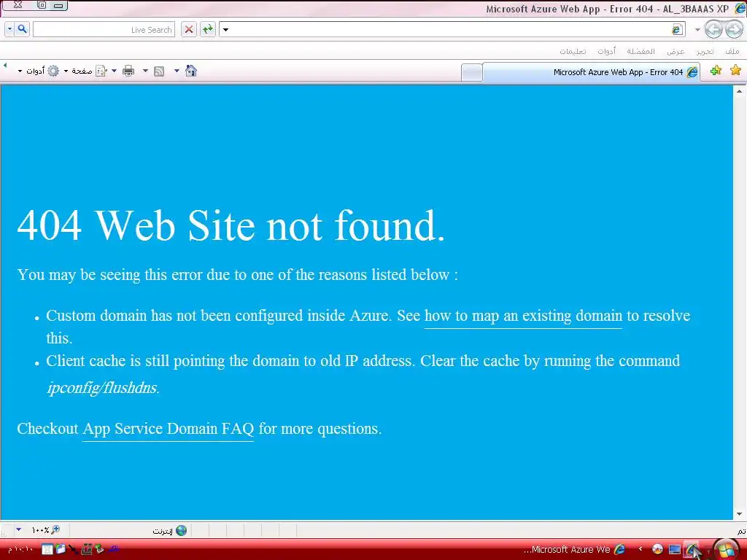Click the Microsoft Azure We... taskbar button
747x560 pixels.
coord(574,550)
